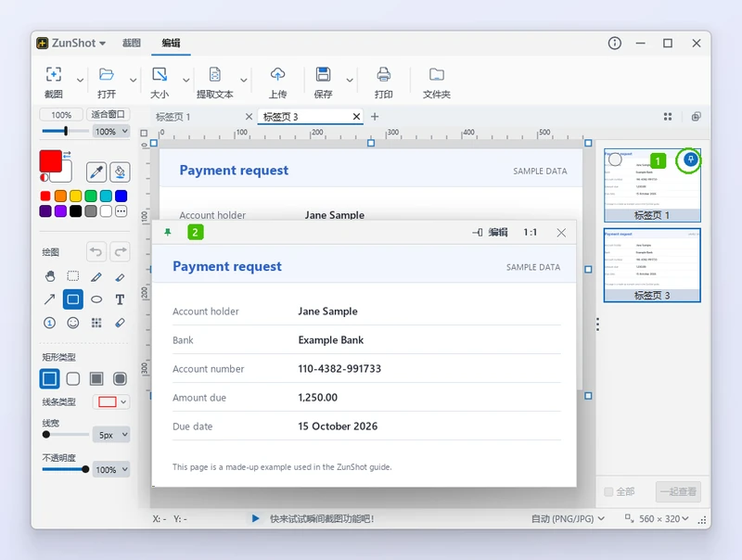Screen dimensions: 742x560
Task: Expand the 自动 (PNG/JPG) format dropdown
Action: (568, 519)
